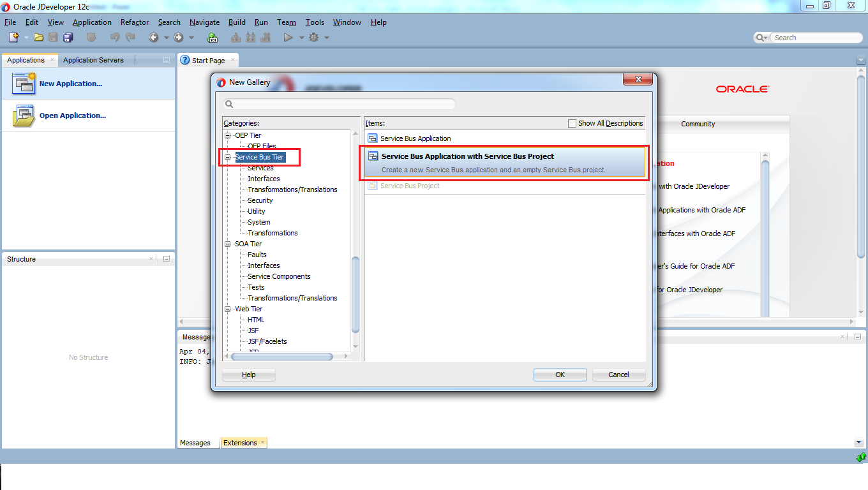Click the Open Application folder icon
This screenshot has width=868, height=490.
pos(24,115)
